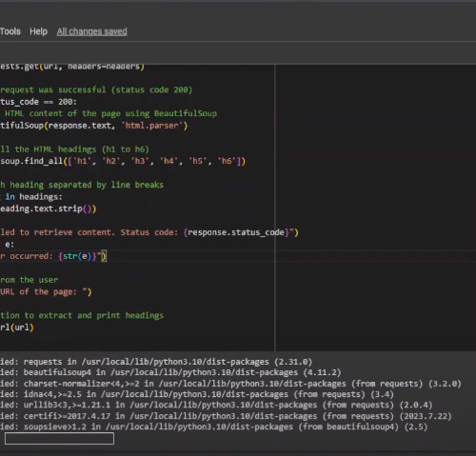Click the comment 'HTML content of the page using BeautifulSoup'

110,113
